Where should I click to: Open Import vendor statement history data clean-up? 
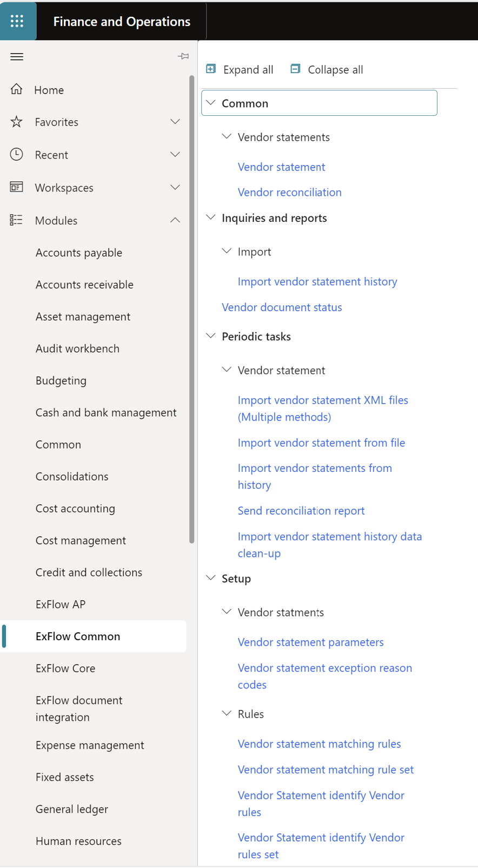330,544
